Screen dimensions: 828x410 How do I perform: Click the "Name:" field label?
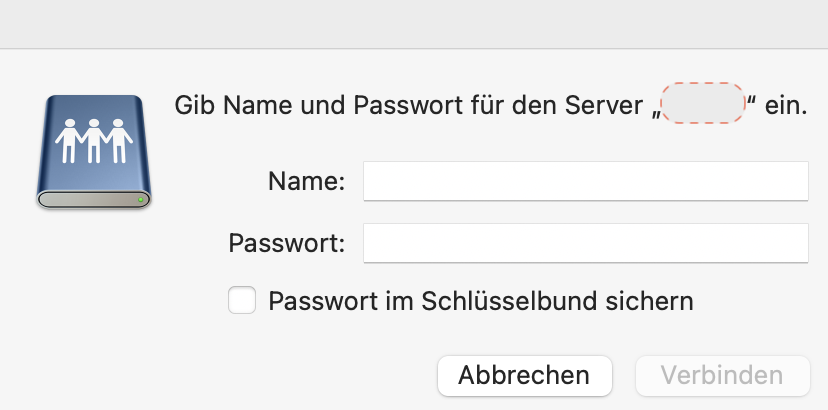point(306,182)
